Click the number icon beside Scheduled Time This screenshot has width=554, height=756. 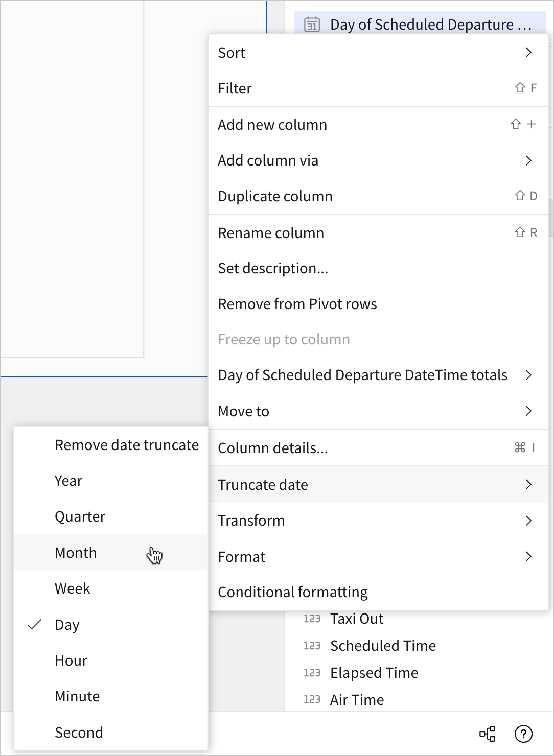(x=312, y=646)
